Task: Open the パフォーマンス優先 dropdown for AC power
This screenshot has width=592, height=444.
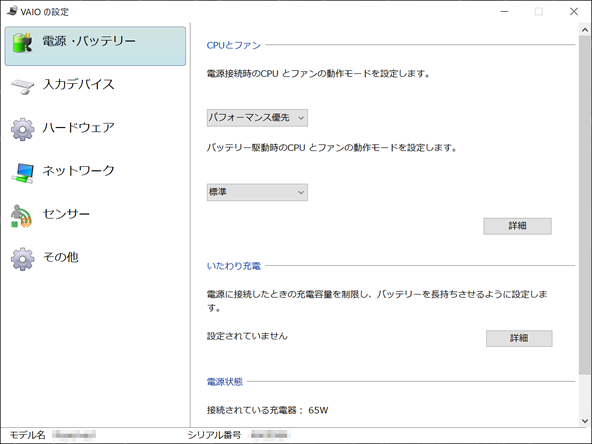Action: pyautogui.click(x=257, y=118)
